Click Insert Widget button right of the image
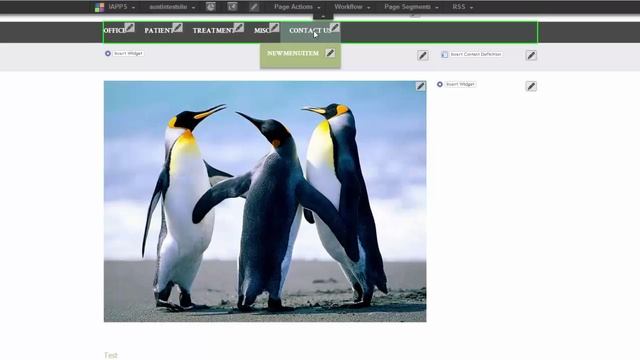The image size is (640, 360). point(460,84)
